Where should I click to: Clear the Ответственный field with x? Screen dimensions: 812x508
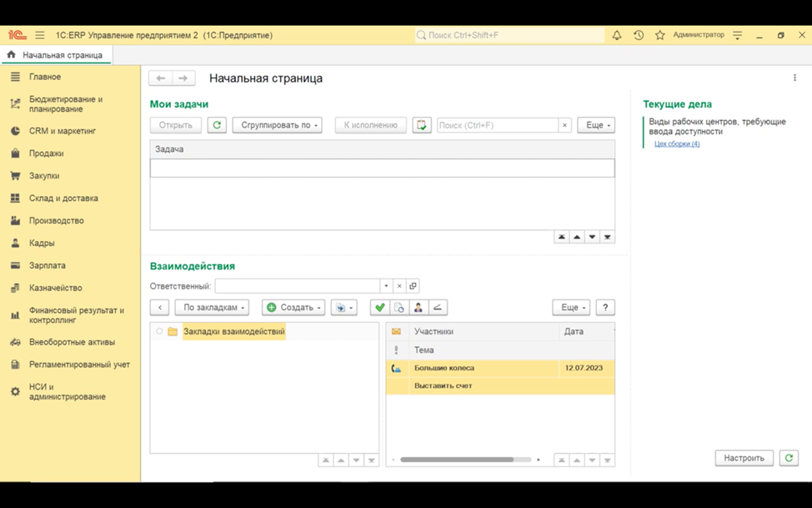(x=399, y=285)
